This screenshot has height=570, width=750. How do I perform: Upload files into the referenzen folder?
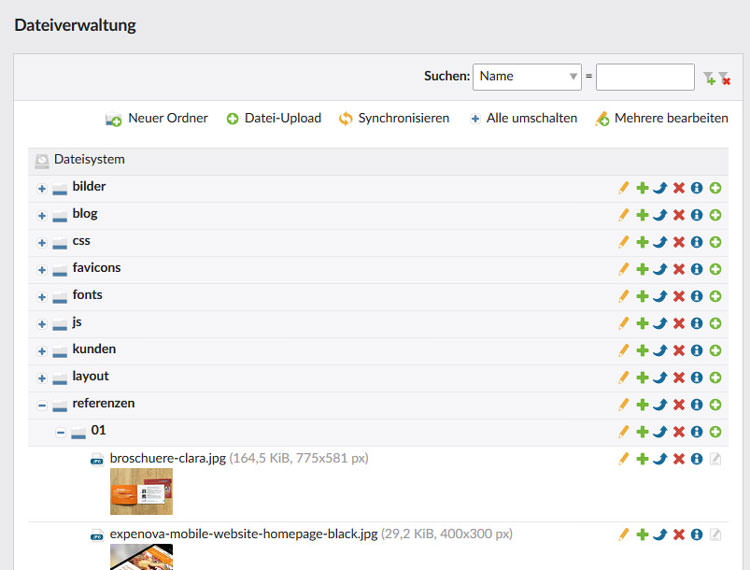(716, 405)
